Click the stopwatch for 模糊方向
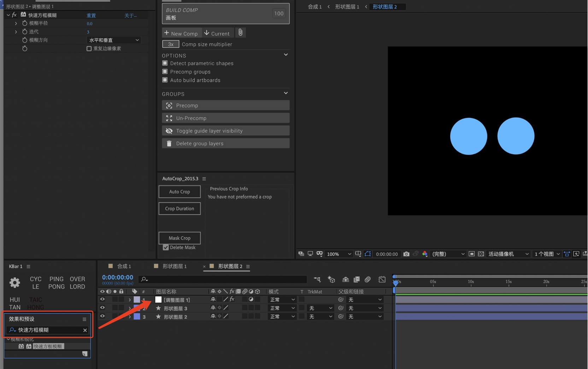 pyautogui.click(x=25, y=40)
